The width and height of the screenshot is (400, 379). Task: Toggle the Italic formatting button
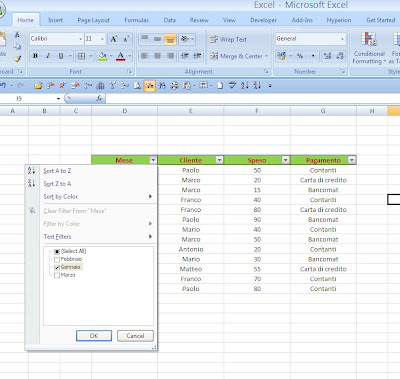48,56
